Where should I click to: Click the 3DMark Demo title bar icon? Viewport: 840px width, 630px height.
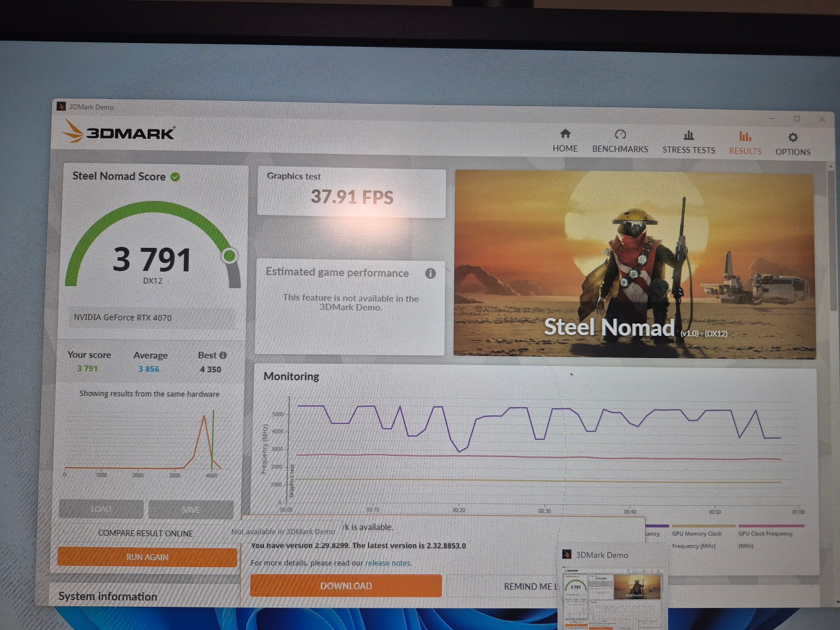(x=61, y=106)
